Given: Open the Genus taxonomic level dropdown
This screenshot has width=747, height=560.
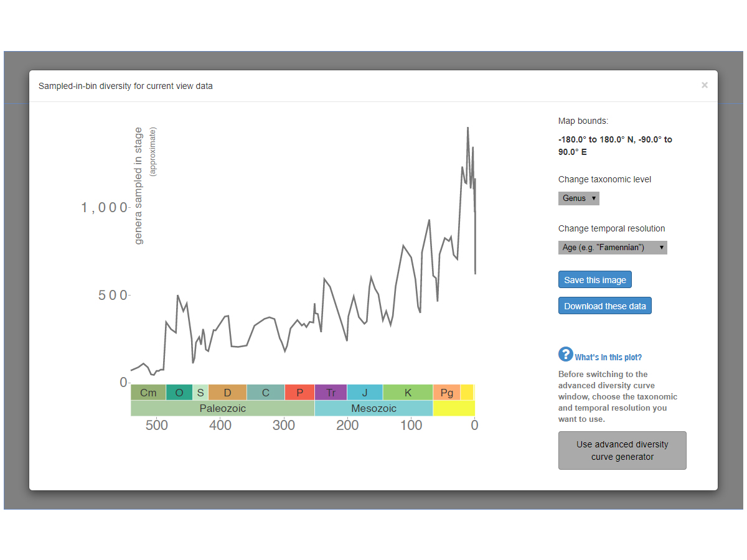Looking at the screenshot, I should (578, 198).
